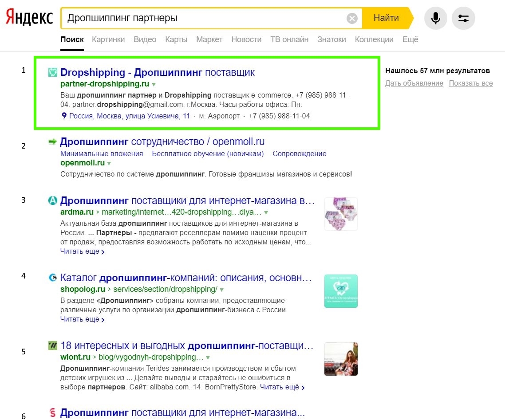Viewport: 505px width, 420px height.
Task: Switch to the Картинки tab
Action: (x=108, y=39)
